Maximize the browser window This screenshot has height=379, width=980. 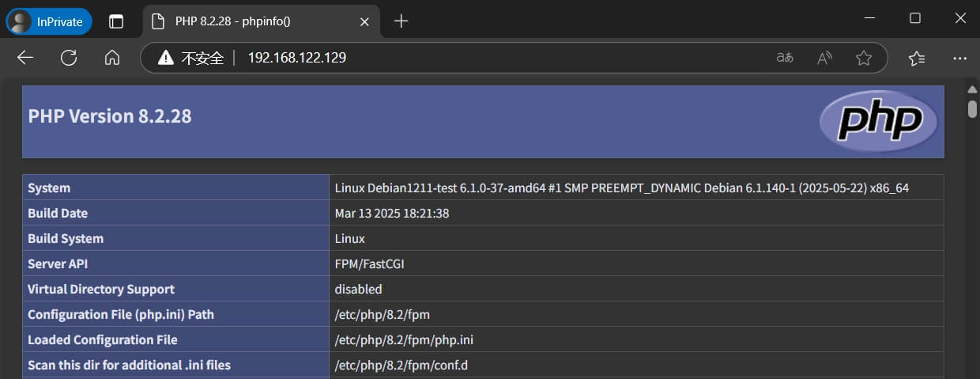click(x=915, y=17)
